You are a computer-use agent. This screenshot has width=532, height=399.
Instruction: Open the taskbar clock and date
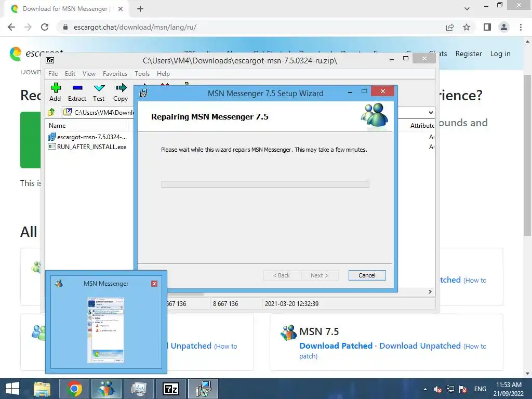click(508, 389)
